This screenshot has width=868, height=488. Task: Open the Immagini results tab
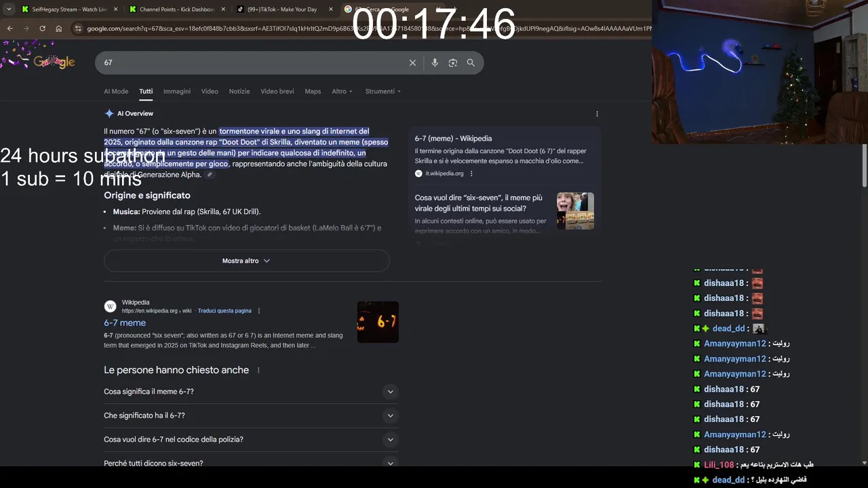pyautogui.click(x=177, y=91)
